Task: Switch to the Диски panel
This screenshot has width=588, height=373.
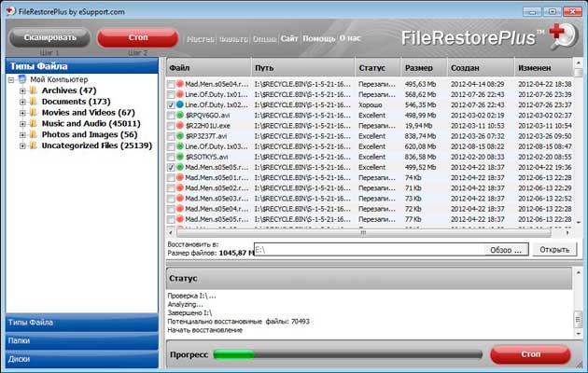Action: pos(82,359)
